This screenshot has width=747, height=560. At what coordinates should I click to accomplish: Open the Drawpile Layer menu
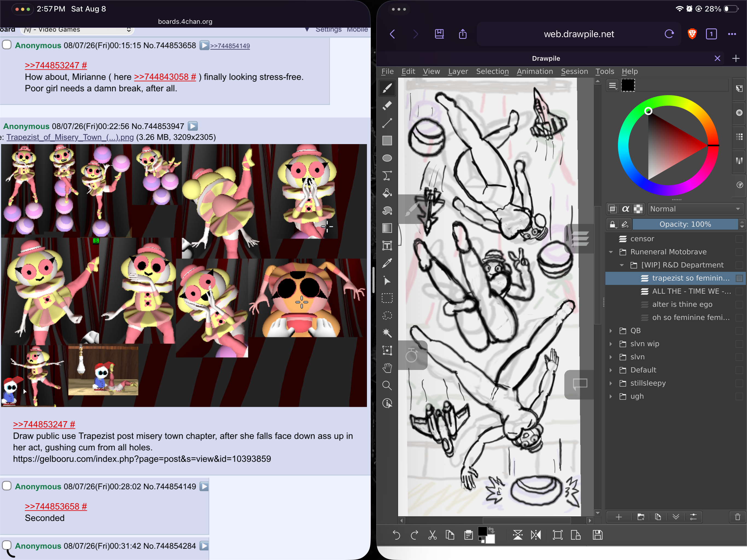[x=458, y=71]
